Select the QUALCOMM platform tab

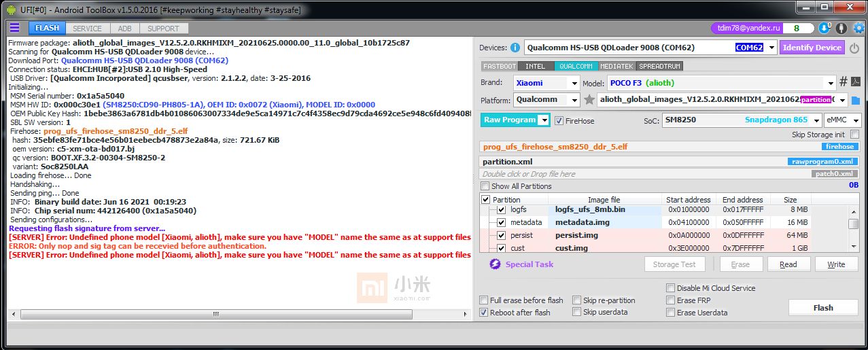575,67
